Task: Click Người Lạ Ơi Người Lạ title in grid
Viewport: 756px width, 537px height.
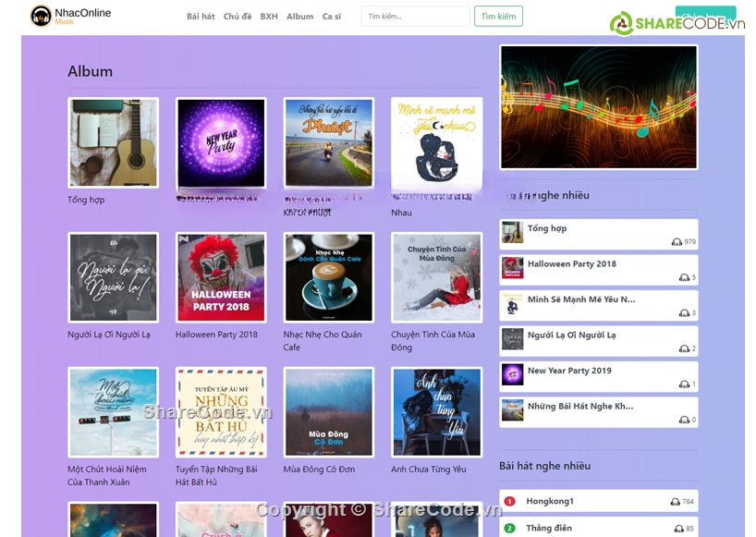Action: coord(109,335)
